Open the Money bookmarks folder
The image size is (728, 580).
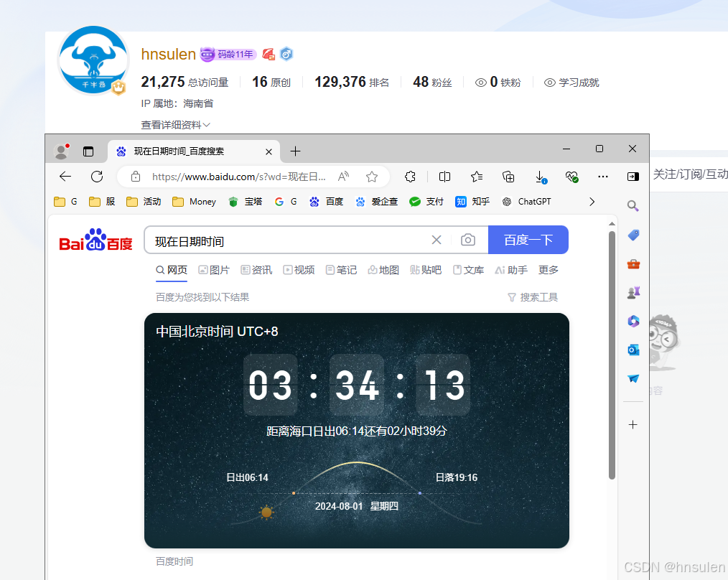(194, 202)
